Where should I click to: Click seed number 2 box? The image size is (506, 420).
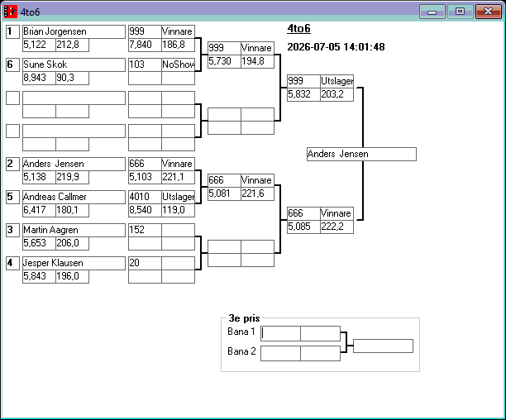[13, 164]
